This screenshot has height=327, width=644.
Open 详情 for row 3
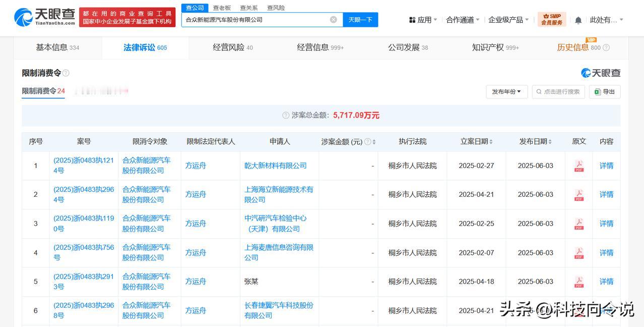point(606,224)
